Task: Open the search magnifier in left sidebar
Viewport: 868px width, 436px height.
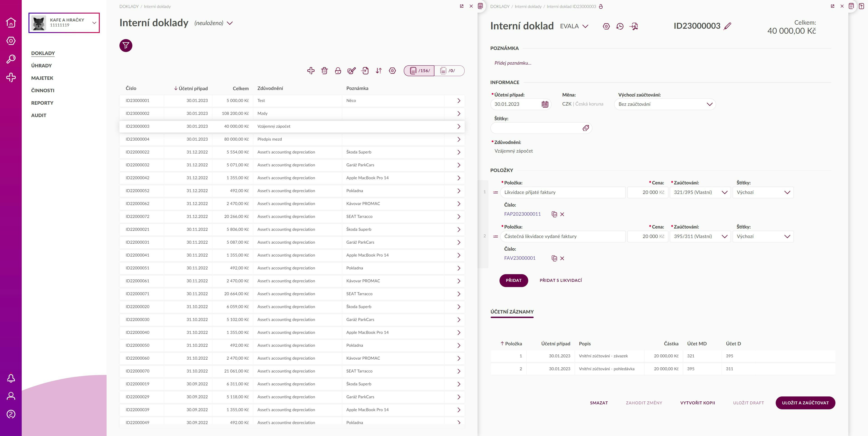Action: (11, 59)
